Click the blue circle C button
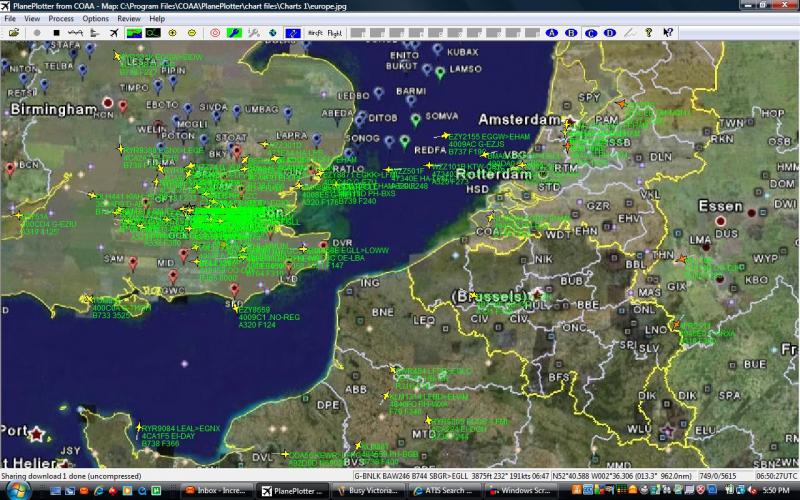800x500 pixels. click(x=591, y=33)
